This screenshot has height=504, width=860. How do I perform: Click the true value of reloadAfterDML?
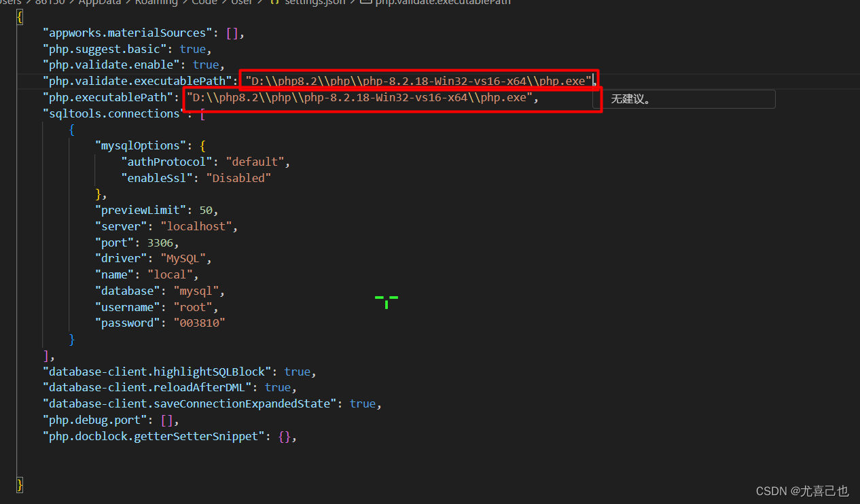pyautogui.click(x=278, y=387)
